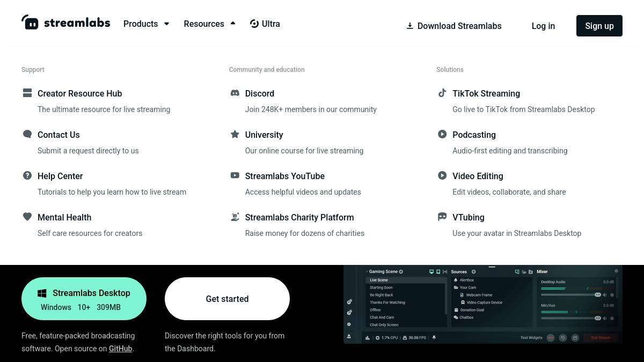The height and width of the screenshot is (362, 644).
Task: Click the Ultra icon in navbar
Action: click(x=254, y=24)
